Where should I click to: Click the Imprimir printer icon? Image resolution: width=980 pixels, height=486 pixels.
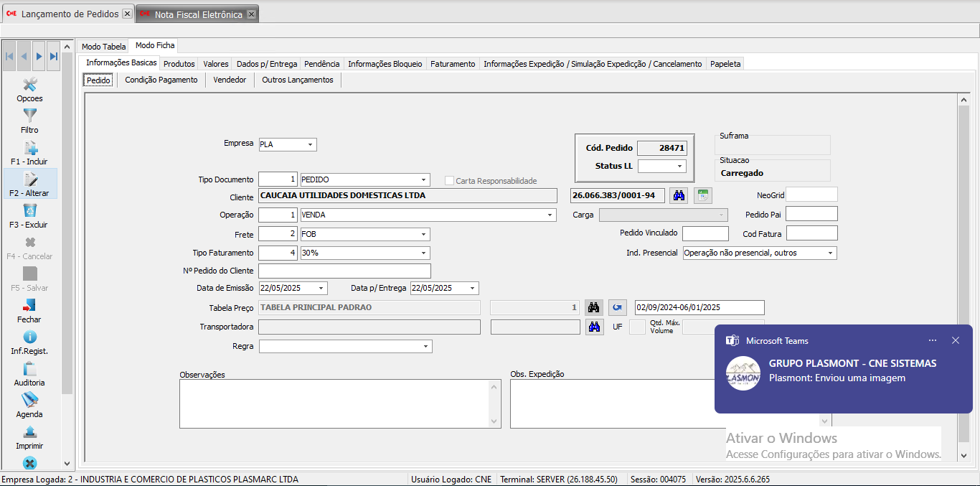(x=30, y=432)
